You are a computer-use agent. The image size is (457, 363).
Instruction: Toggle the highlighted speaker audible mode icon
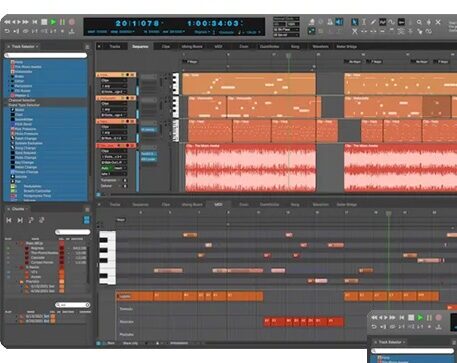point(339,22)
